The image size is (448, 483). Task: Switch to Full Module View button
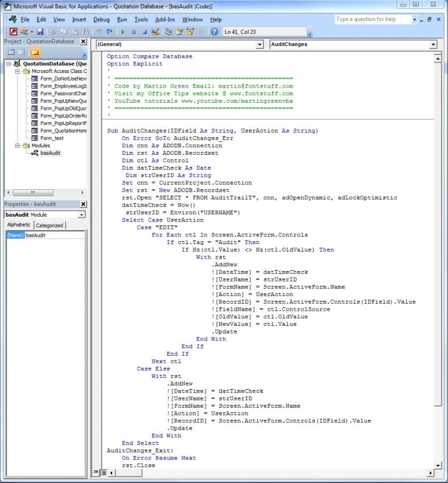point(103,472)
